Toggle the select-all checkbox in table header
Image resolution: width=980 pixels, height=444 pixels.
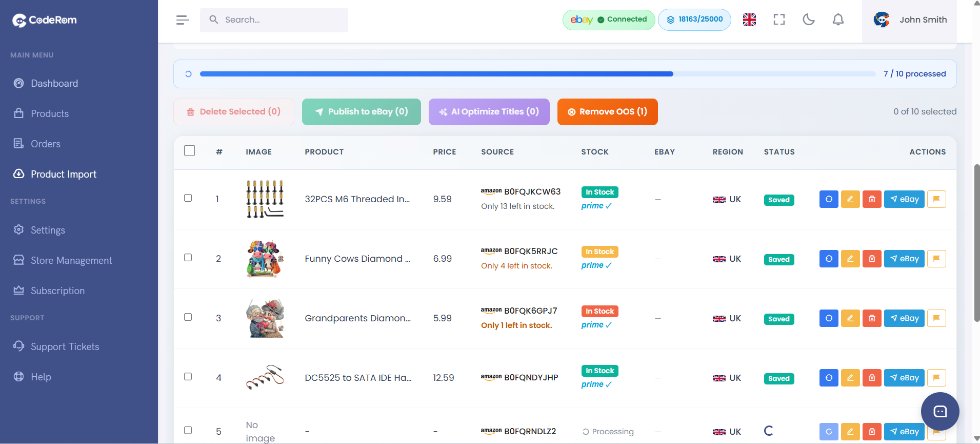click(190, 150)
